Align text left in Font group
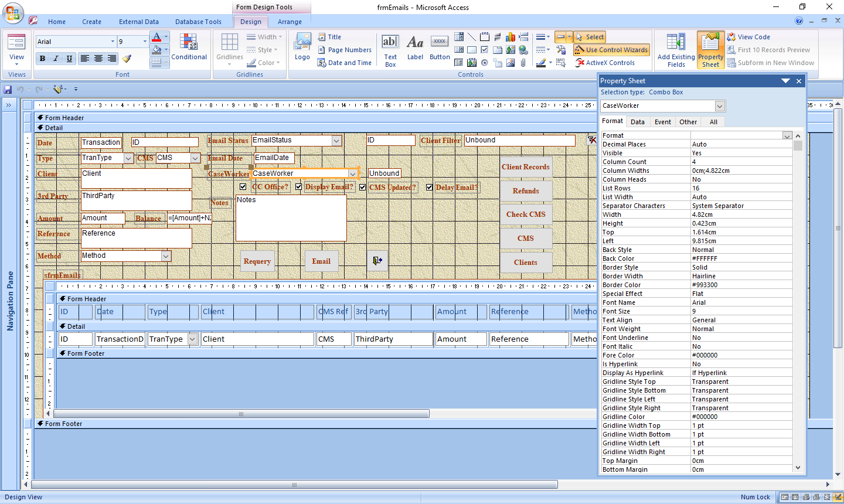The width and height of the screenshot is (844, 504). (85, 59)
